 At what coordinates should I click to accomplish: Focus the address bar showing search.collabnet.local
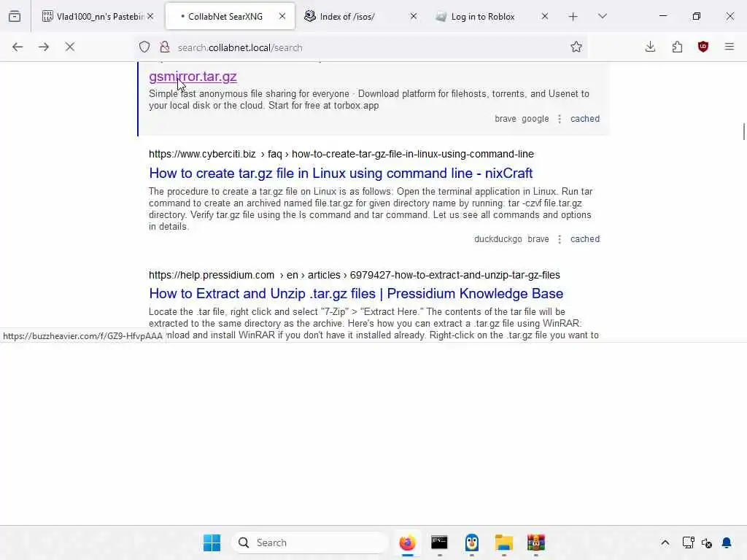click(362, 47)
